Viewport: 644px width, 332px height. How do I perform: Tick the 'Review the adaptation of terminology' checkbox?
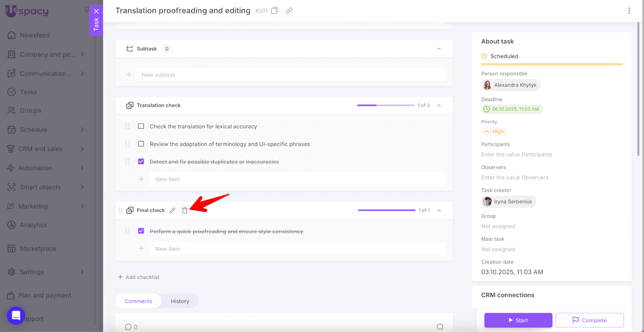(x=141, y=144)
